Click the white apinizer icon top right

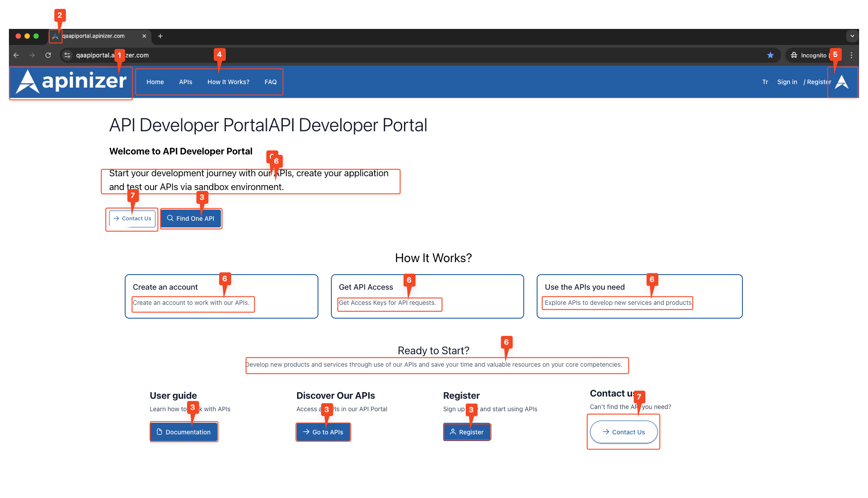pos(841,82)
